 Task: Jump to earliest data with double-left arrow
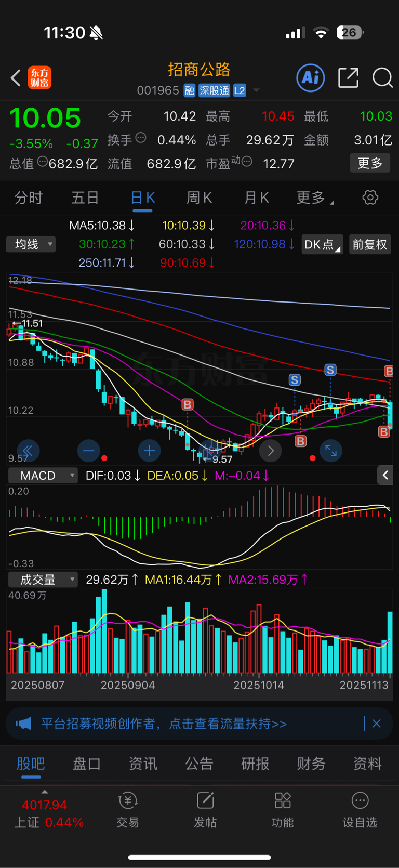pyautogui.click(x=28, y=450)
